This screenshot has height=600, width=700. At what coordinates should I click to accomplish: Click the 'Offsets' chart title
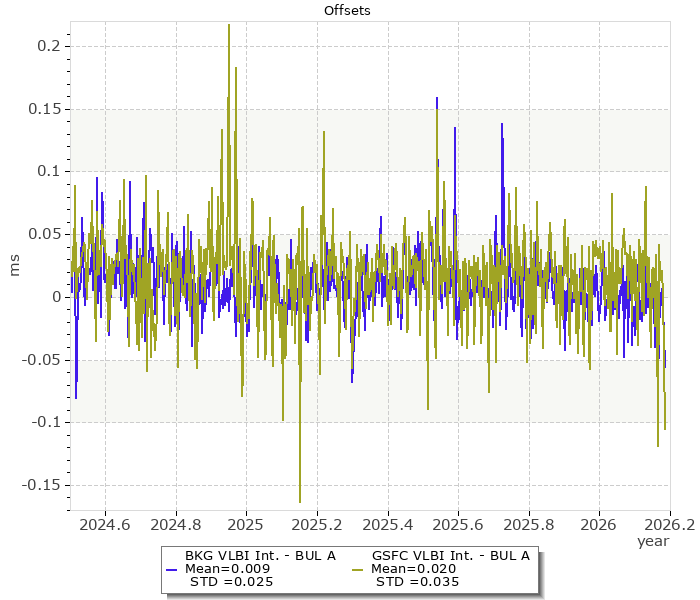348,10
